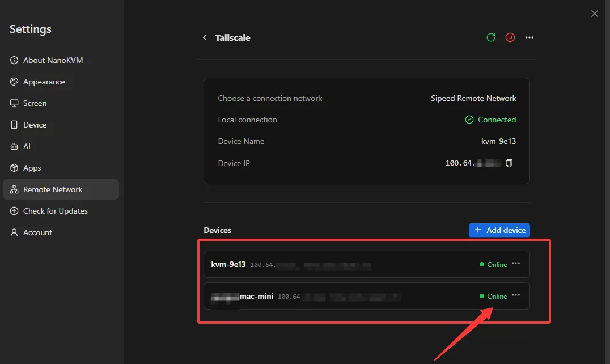Click the Device IP label

coord(234,163)
